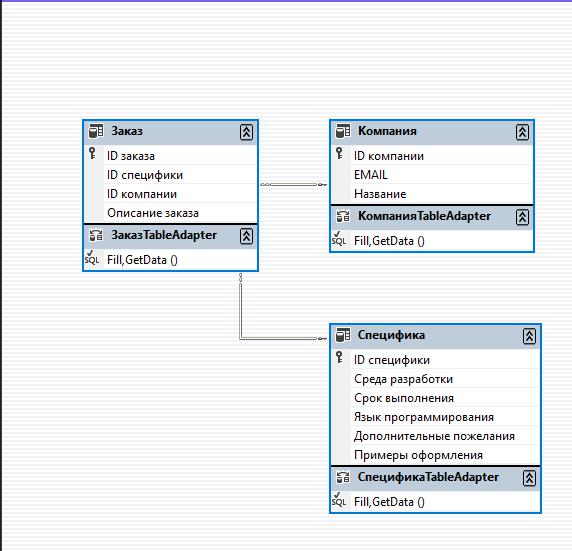Screen dimensions: 572x551
Task: Click the SQL query icon in КомпанияTableAdapter
Action: (339, 239)
